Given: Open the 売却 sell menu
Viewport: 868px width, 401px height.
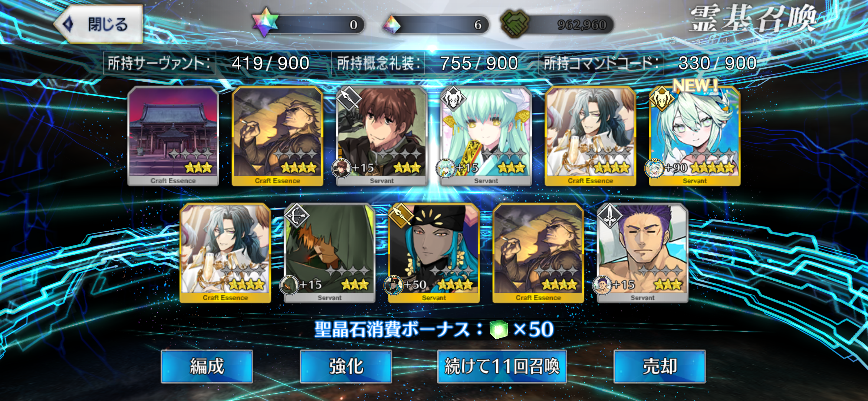Looking at the screenshot, I should point(660,366).
